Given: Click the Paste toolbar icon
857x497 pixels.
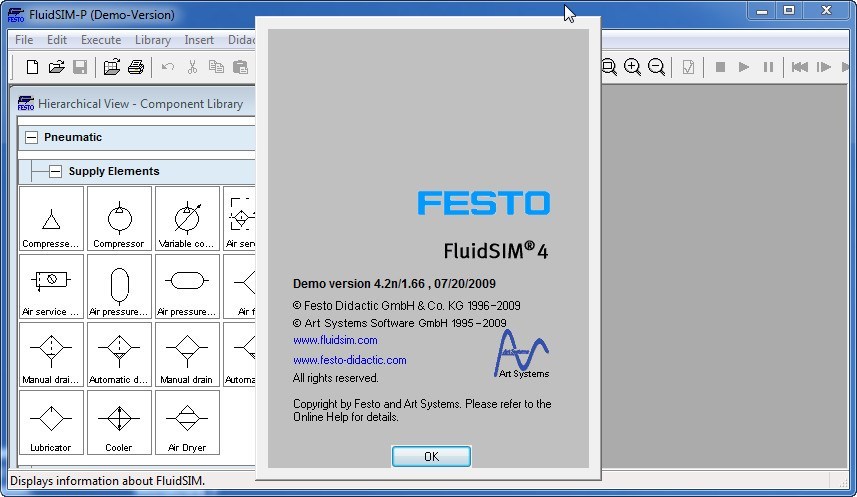Looking at the screenshot, I should pos(240,67).
